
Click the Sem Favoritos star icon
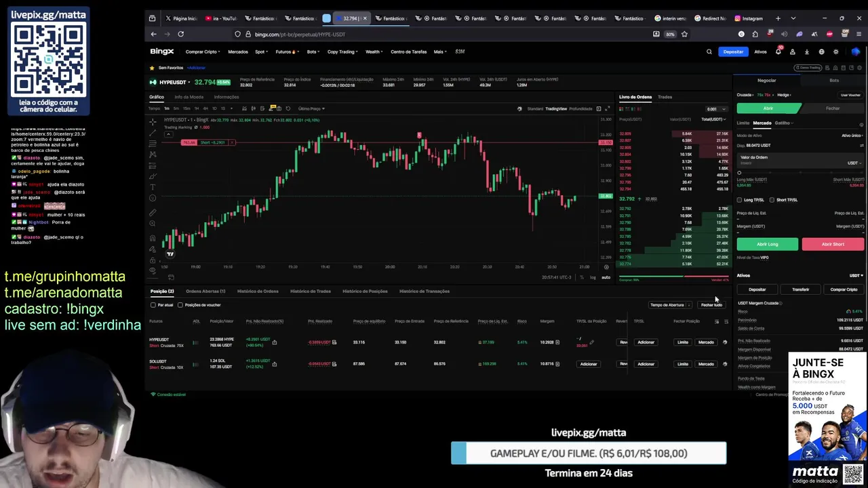point(153,68)
